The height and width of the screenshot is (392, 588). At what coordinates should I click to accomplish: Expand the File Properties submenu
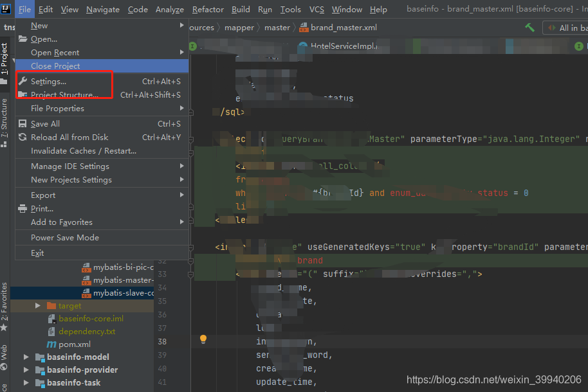102,109
